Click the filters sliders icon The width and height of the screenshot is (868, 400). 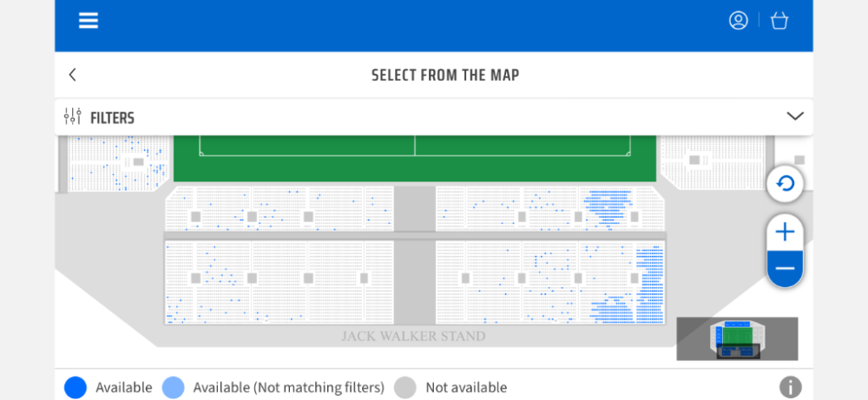[73, 117]
